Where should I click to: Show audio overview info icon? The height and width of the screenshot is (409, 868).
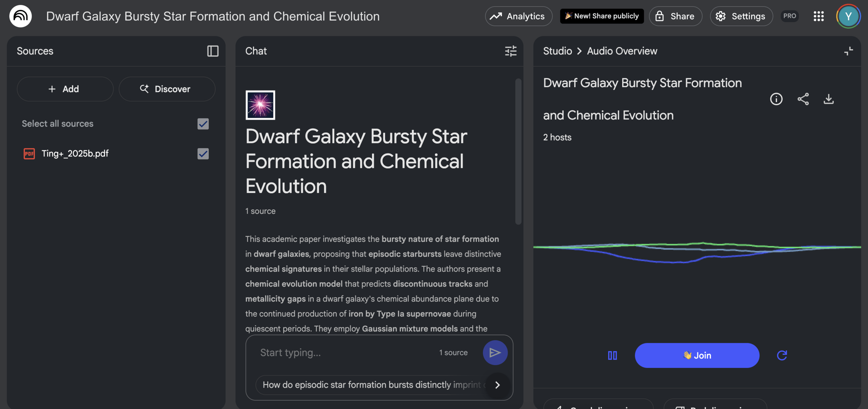776,99
